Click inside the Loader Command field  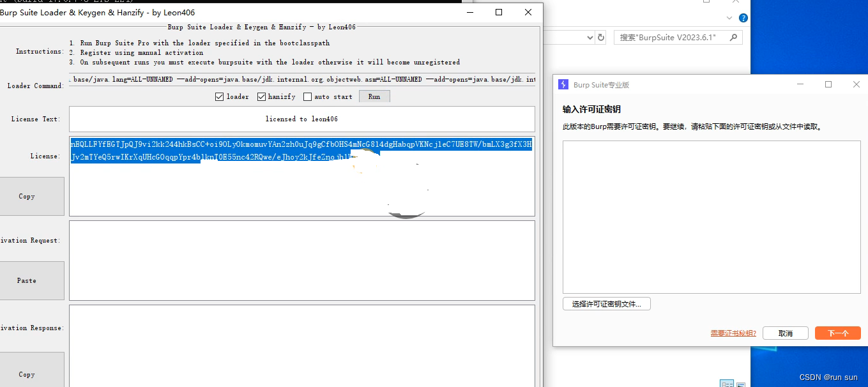302,80
